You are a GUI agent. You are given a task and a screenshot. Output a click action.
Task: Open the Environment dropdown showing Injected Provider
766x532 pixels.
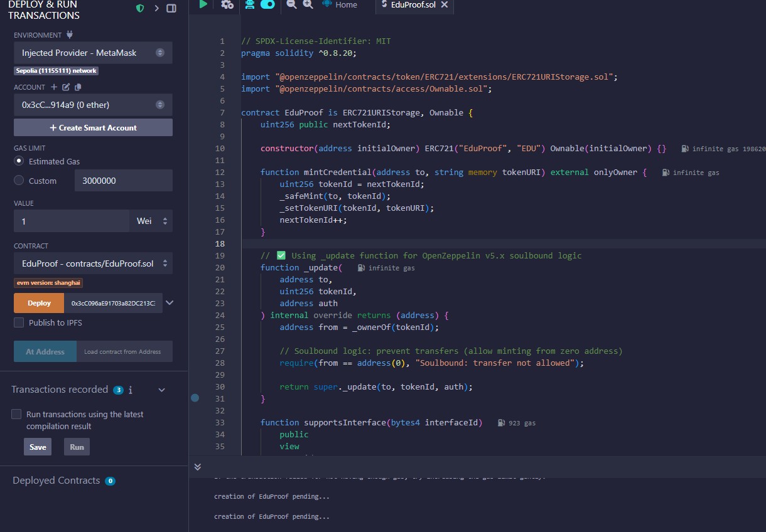point(93,53)
